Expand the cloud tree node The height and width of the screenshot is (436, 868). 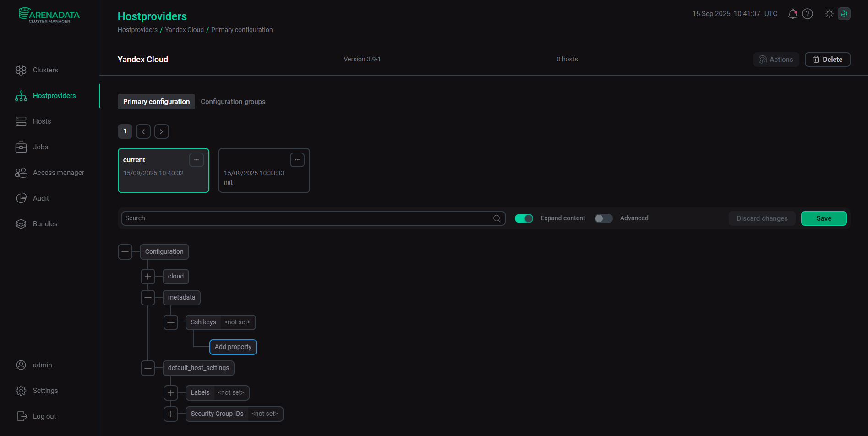click(148, 277)
